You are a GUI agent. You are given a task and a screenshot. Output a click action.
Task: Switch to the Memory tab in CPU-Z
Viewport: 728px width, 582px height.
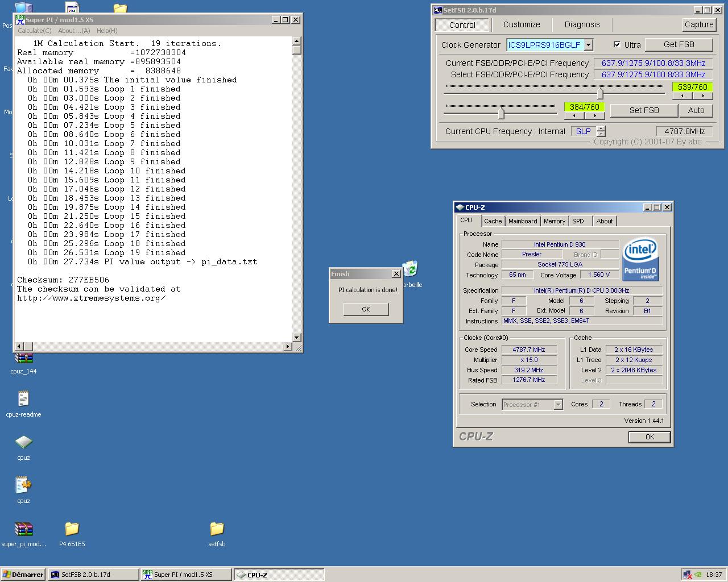tap(555, 221)
